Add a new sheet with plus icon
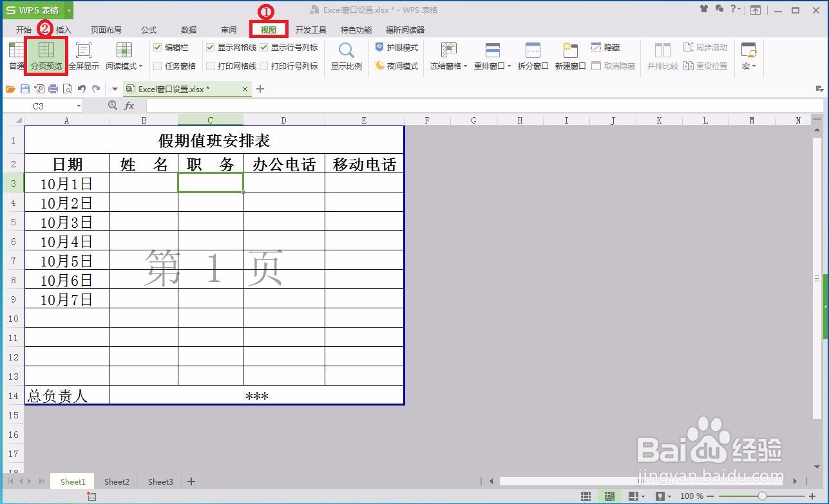This screenshot has height=504, width=829. coord(191,481)
